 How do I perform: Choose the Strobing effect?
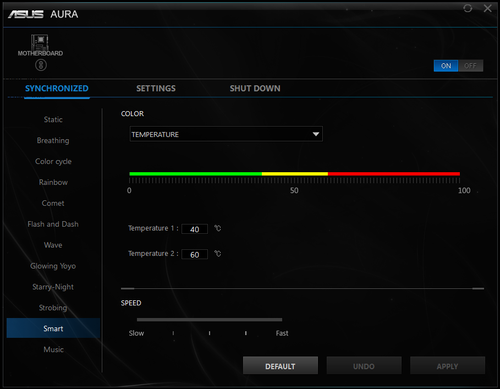[x=53, y=308]
